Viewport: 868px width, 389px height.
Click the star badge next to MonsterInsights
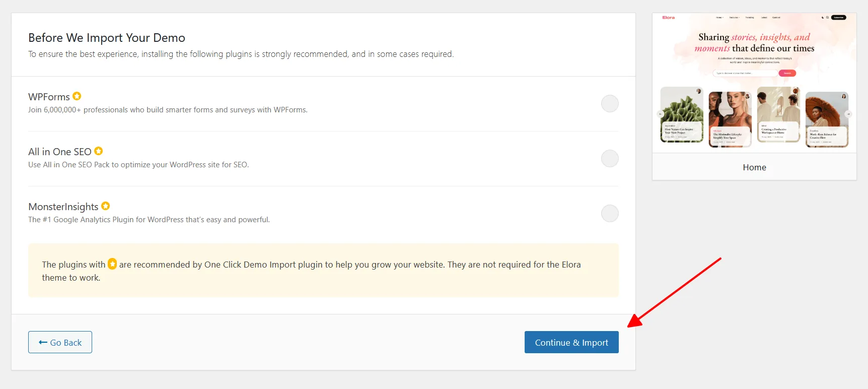[105, 206]
